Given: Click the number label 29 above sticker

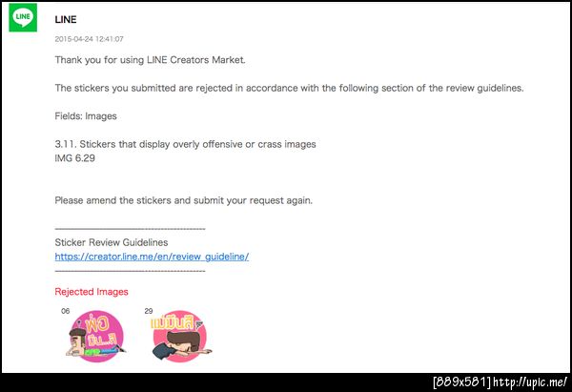Looking at the screenshot, I should (x=149, y=311).
